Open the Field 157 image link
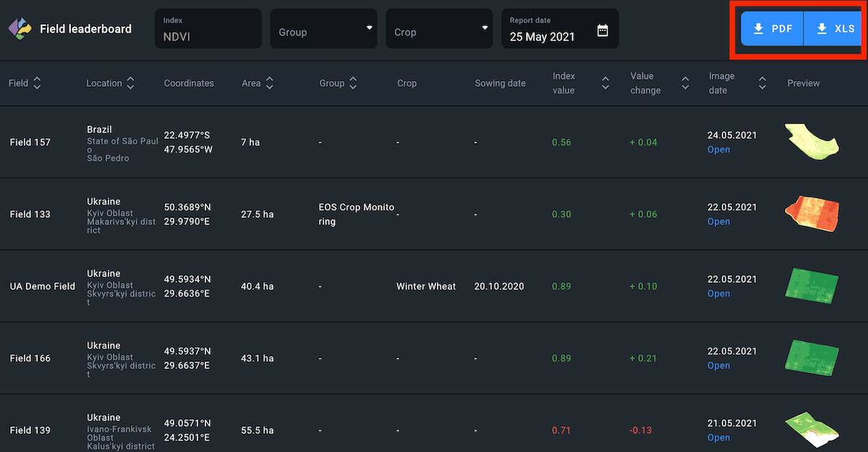The height and width of the screenshot is (452, 868). point(718,150)
